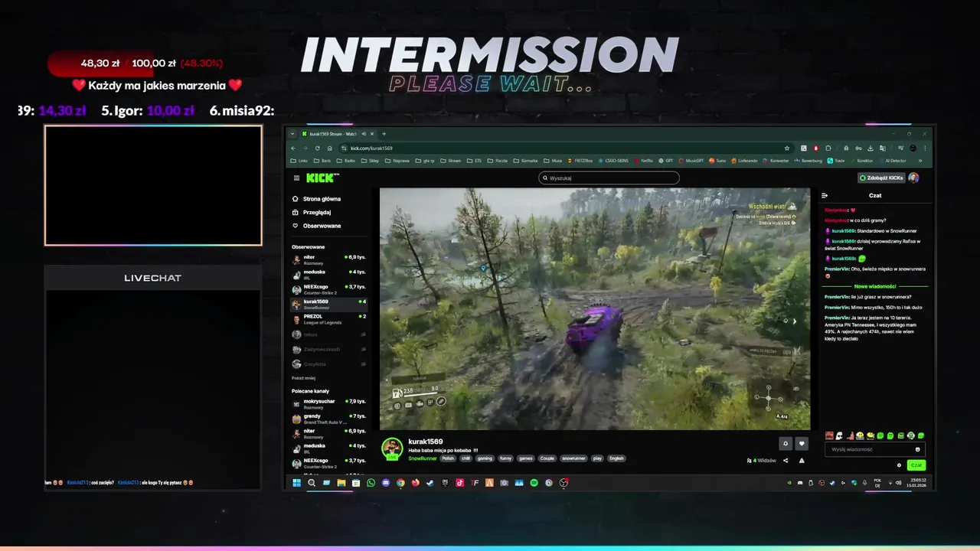Open the Links bookmark folder
Image resolution: width=980 pixels, height=551 pixels.
(299, 161)
